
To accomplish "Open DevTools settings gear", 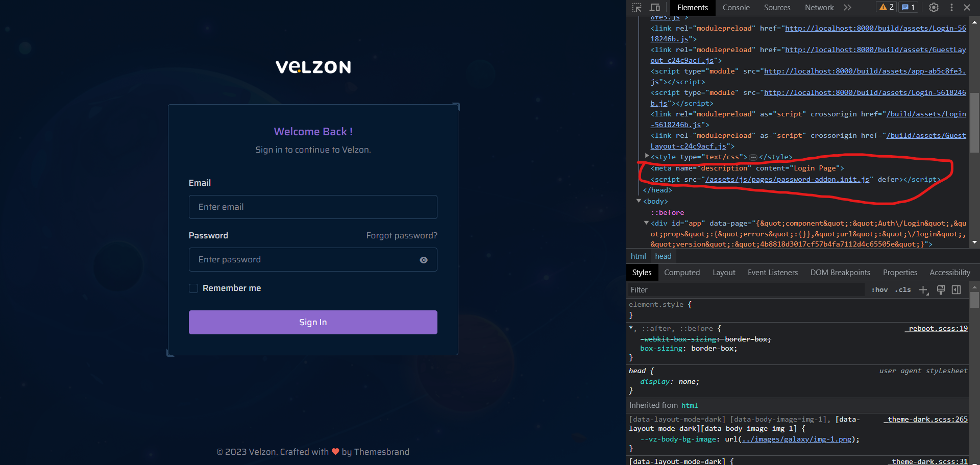I will 934,8.
